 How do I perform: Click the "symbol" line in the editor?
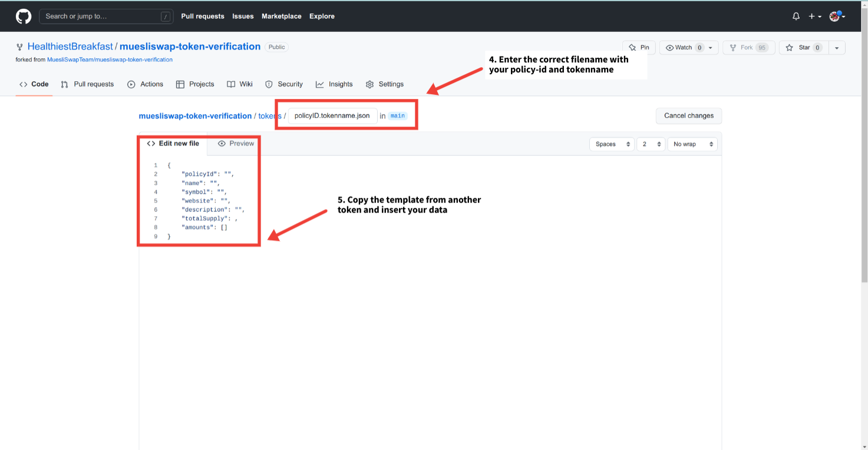(x=206, y=192)
